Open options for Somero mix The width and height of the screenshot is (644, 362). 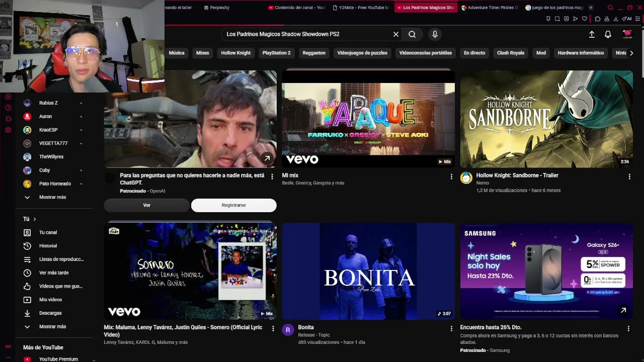coord(273,328)
